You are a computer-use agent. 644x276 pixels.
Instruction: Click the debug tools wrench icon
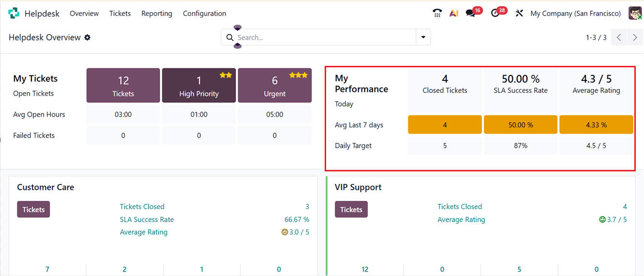click(519, 14)
